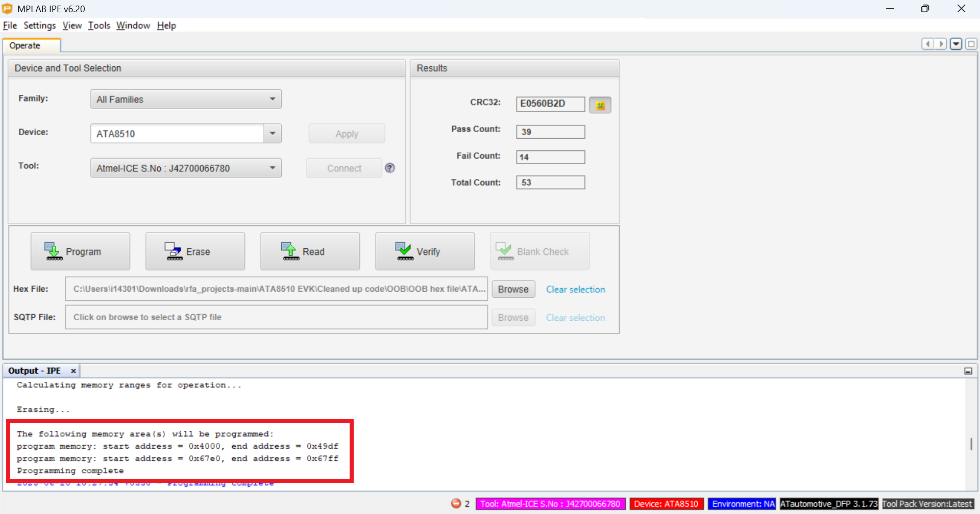980x514 pixels.
Task: Open the Settings menu
Action: pos(40,25)
